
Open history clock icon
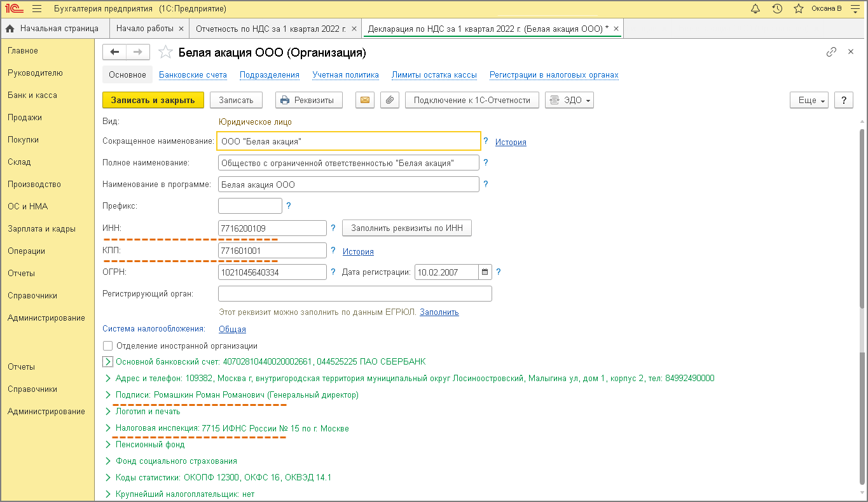click(x=777, y=9)
